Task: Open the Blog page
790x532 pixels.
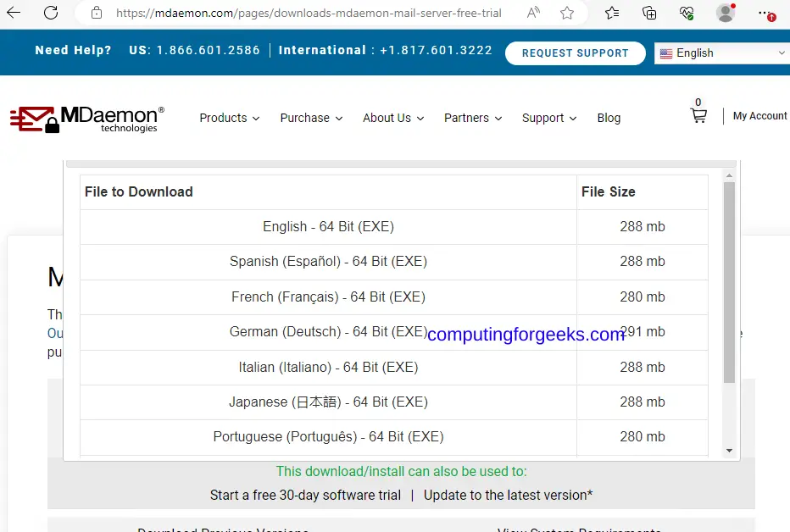Action: point(609,118)
